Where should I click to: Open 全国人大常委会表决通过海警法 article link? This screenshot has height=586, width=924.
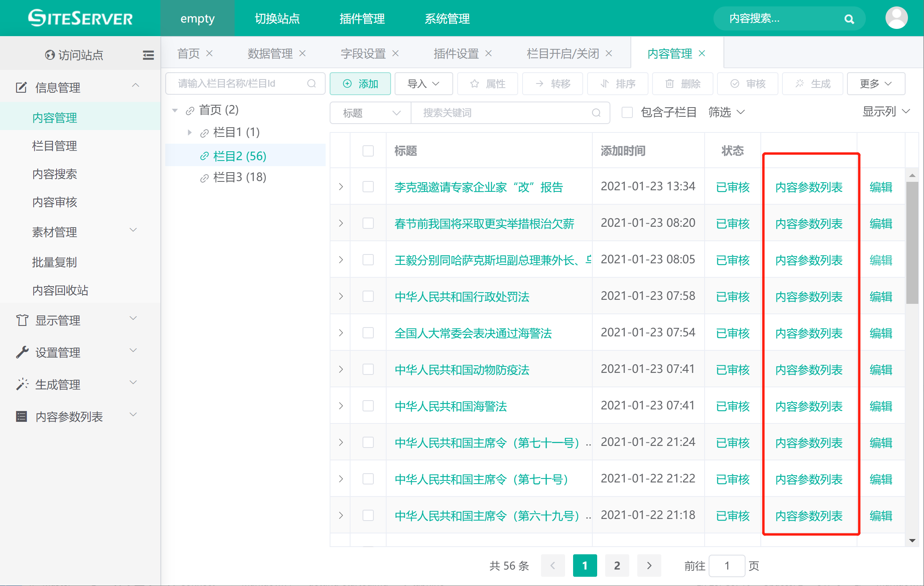coord(473,333)
